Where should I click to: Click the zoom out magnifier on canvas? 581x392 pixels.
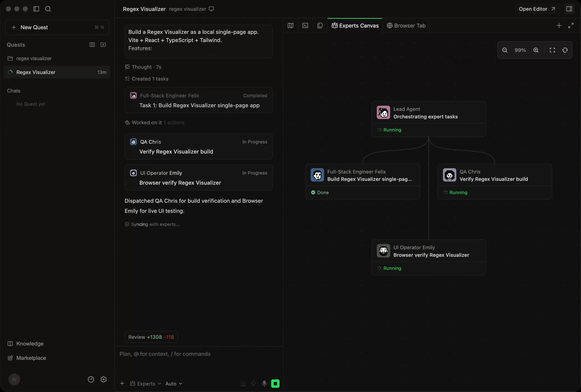(x=505, y=50)
